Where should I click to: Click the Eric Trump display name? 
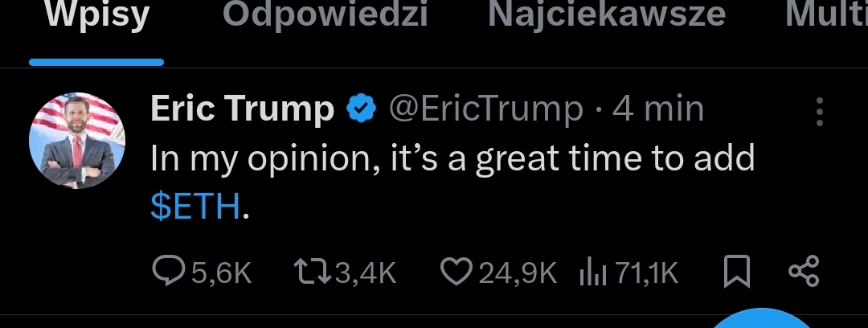coord(242,109)
